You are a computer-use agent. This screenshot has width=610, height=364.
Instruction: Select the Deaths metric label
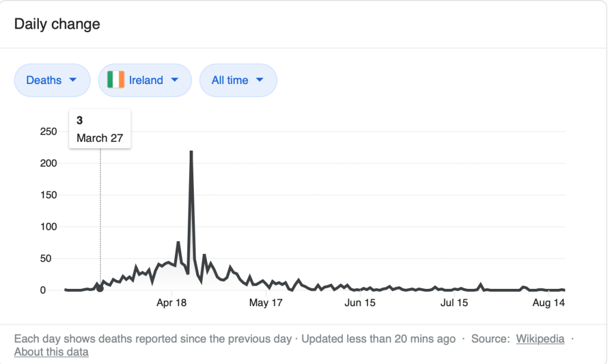click(44, 80)
